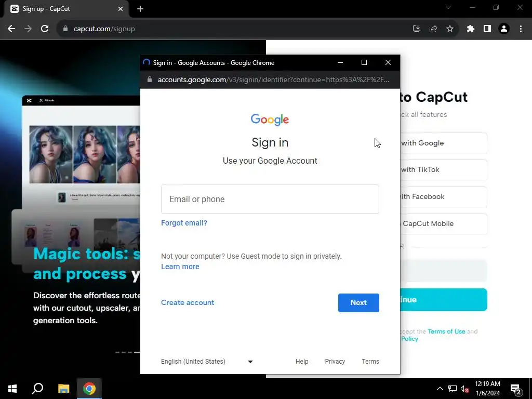Click the with TikTok button on CapCut page
Viewport: 532px width, 399px height.
444,170
